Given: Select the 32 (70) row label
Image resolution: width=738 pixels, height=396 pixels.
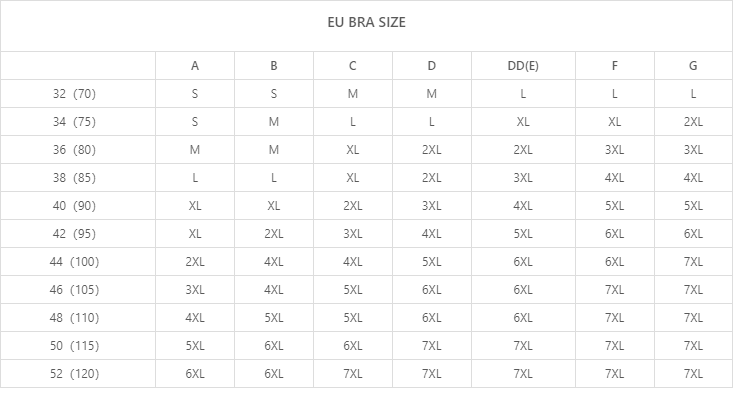Looking at the screenshot, I should coord(74,94).
